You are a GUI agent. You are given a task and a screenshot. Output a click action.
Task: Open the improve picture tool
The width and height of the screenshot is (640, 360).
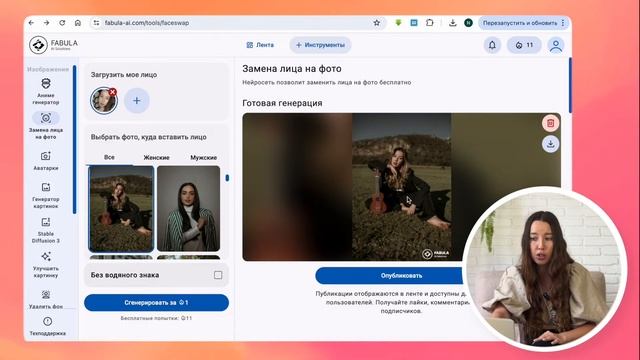46,264
